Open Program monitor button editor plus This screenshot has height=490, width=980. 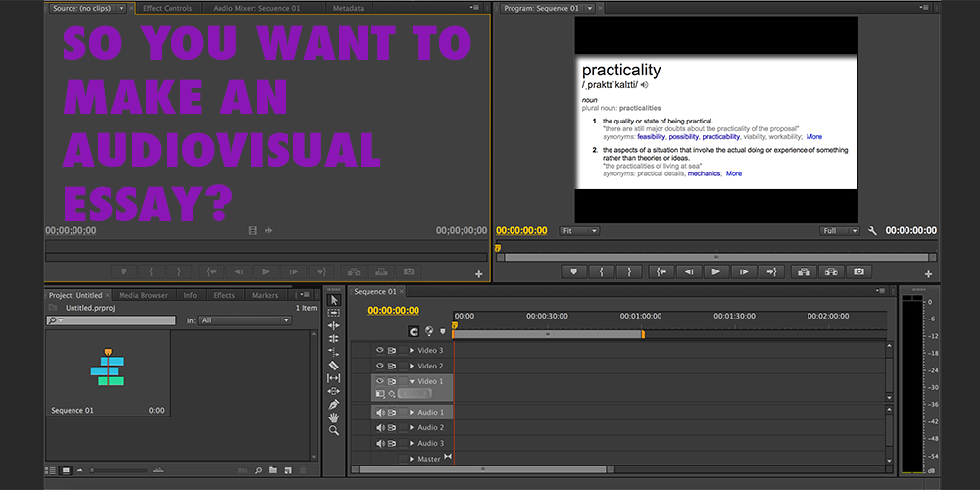coord(928,274)
